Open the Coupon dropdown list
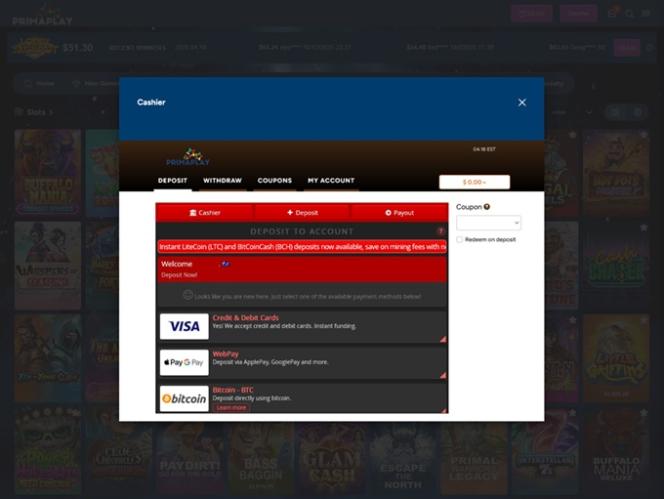The height and width of the screenshot is (499, 664). [x=488, y=223]
